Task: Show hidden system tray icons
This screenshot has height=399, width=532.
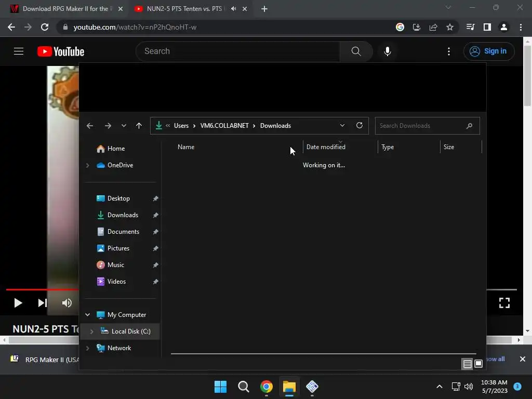Action: click(x=440, y=387)
